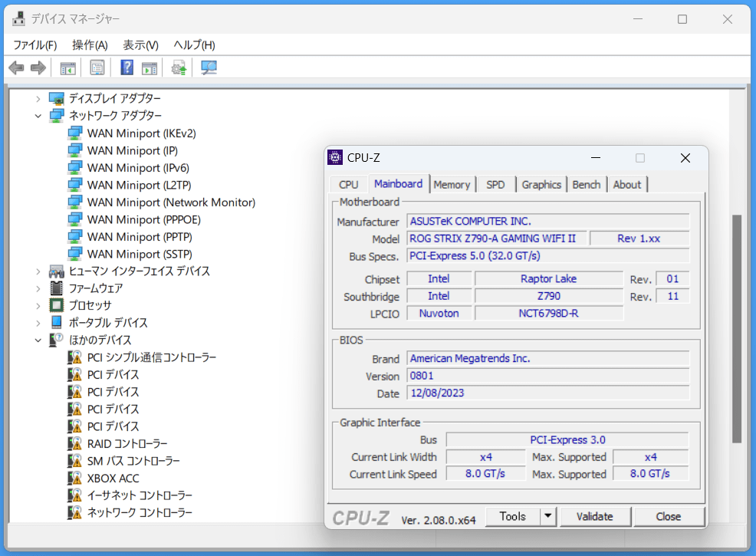Click the BIOS Date 12/08/2023 field
The image size is (756, 556).
coord(548,393)
